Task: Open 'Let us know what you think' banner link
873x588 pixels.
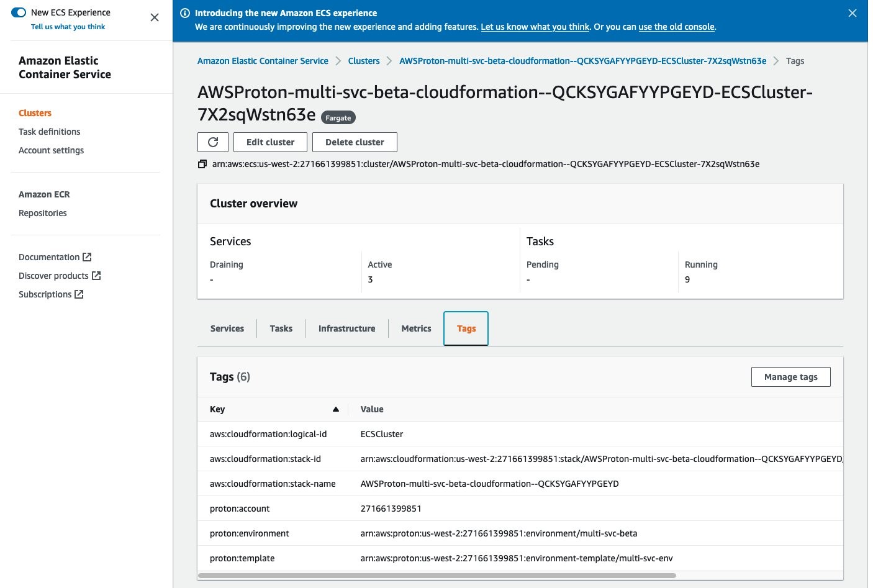Action: click(x=535, y=27)
